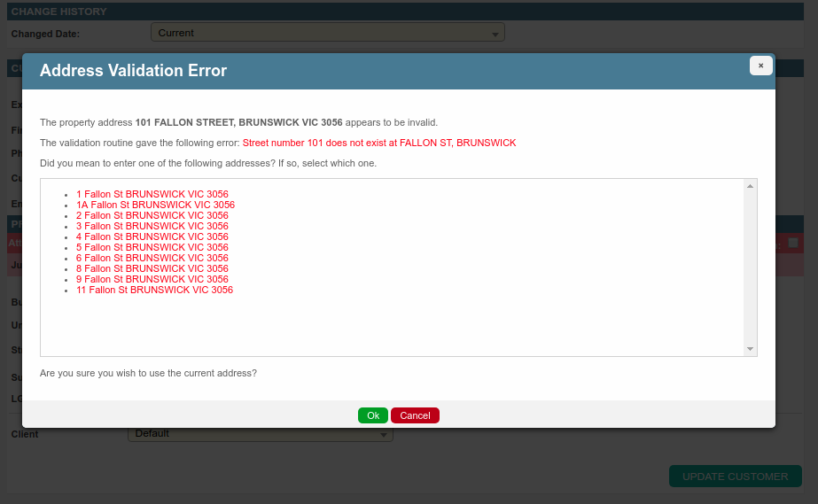
Task: Toggle the checkbox in the red row
Action: [x=793, y=243]
